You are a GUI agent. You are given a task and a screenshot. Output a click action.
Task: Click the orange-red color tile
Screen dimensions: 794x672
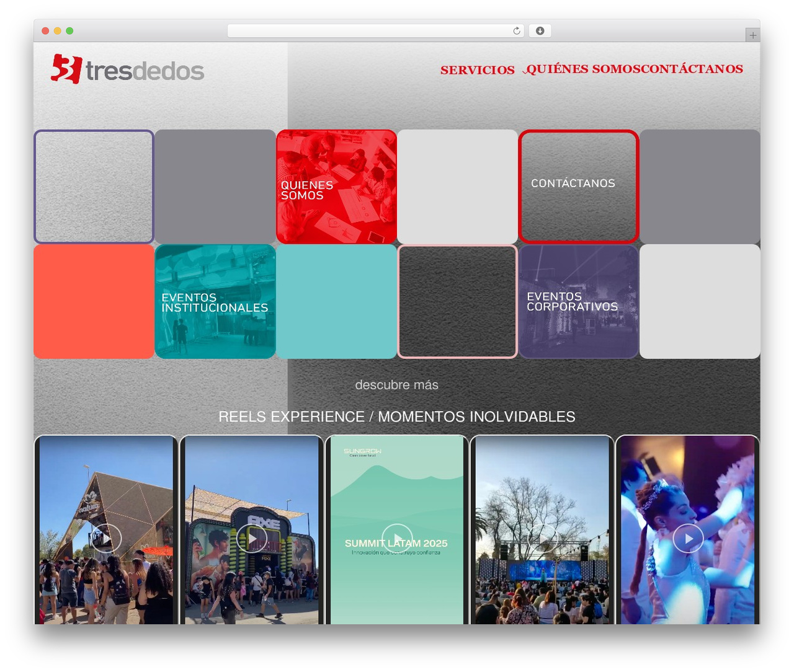point(94,301)
